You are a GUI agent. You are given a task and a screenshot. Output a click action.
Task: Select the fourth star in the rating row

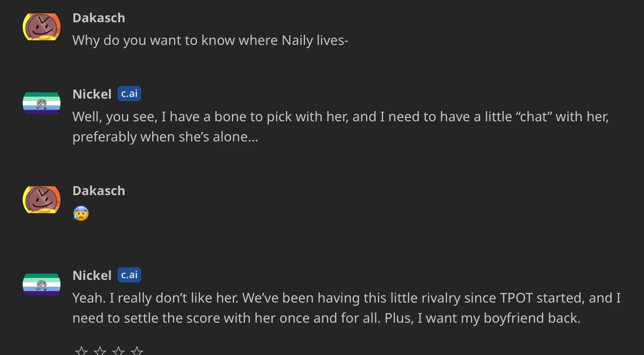tap(137, 350)
